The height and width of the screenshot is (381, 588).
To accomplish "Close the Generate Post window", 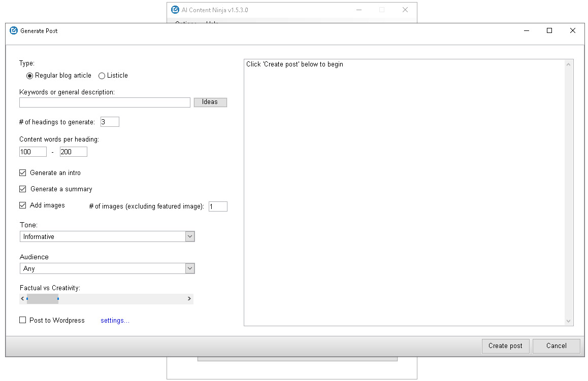I will click(x=573, y=31).
